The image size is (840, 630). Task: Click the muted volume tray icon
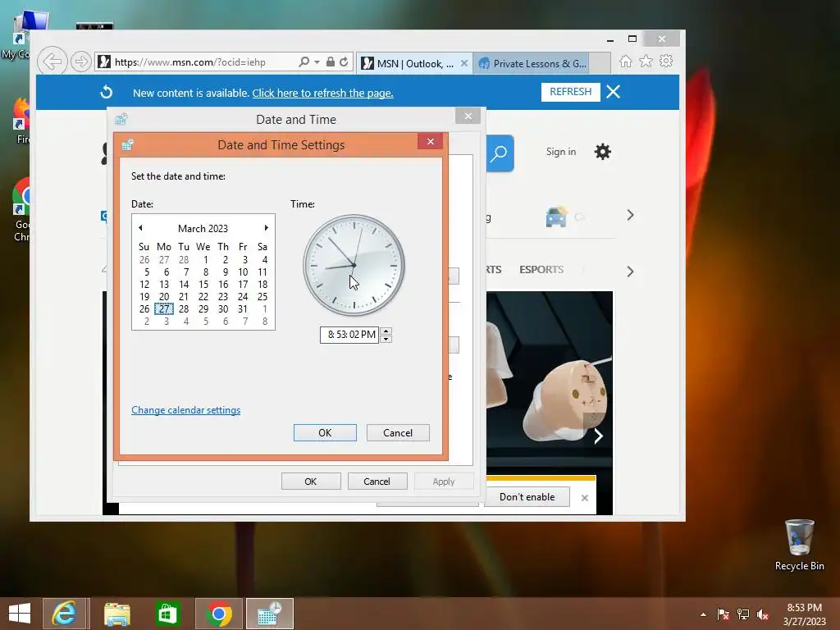tap(763, 614)
